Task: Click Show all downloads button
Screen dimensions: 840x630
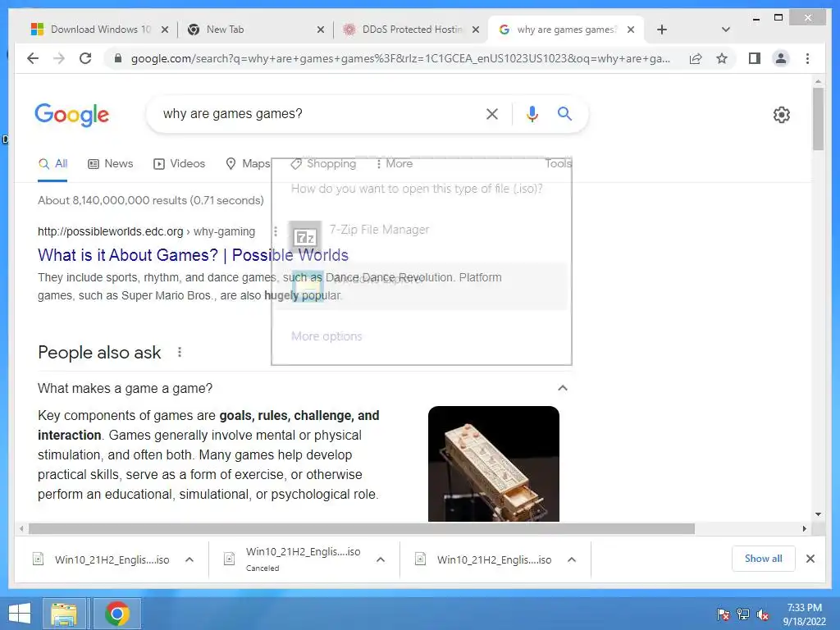Action: 763,559
